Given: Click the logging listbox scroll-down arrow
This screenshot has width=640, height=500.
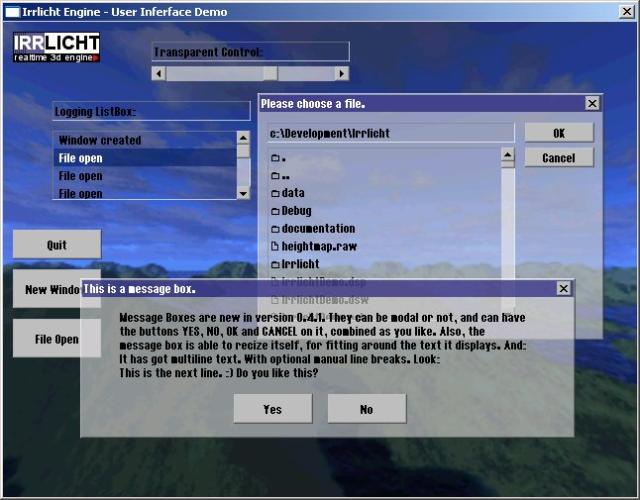Looking at the screenshot, I should click(243, 193).
